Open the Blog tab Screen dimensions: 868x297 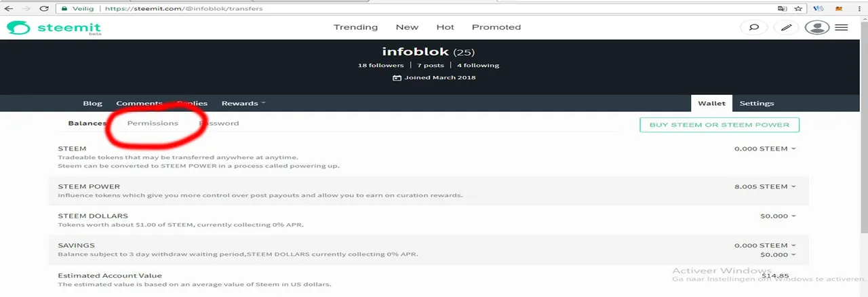tap(92, 103)
